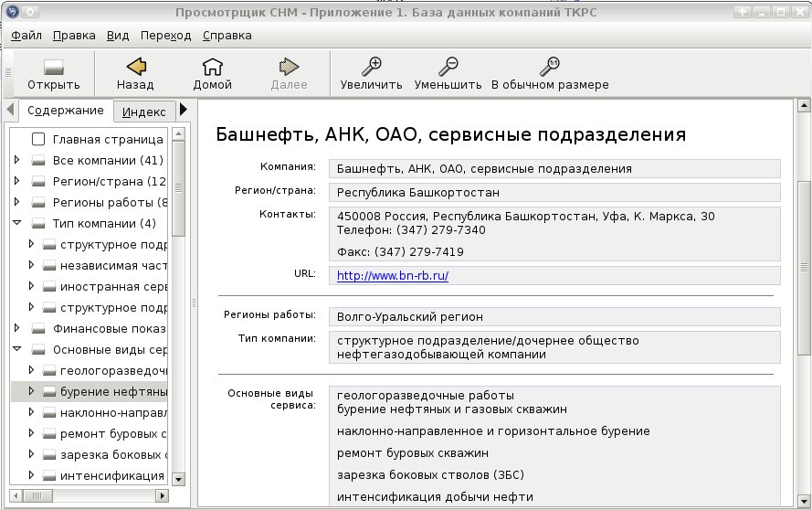The image size is (812, 510).
Task: Click the tree scrollbar down arrow
Action: point(178,480)
